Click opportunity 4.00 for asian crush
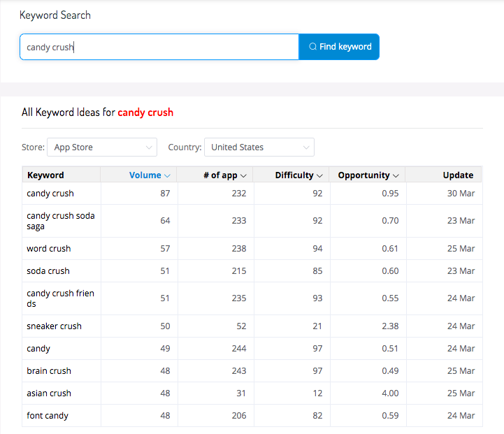Viewport: 504px width, 434px height. coord(390,393)
